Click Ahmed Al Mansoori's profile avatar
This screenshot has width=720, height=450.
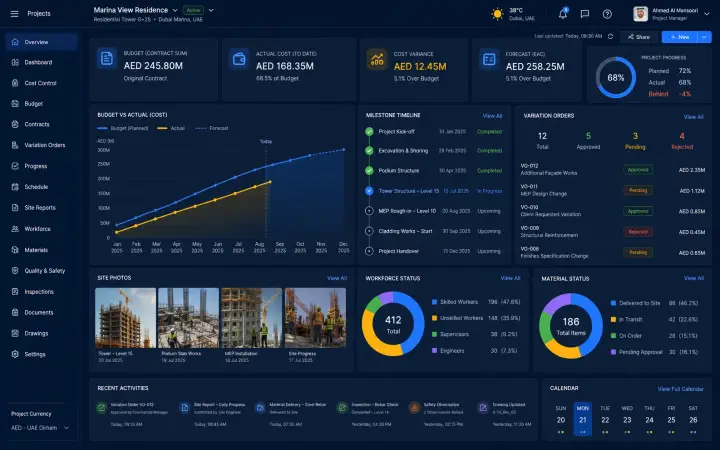tap(641, 14)
